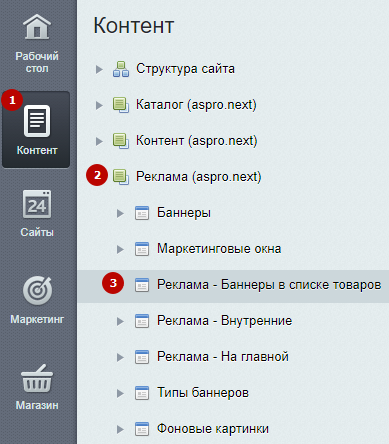Screen dimensions: 389x444
Task: Select the Контент sidebar label
Action: point(37,150)
